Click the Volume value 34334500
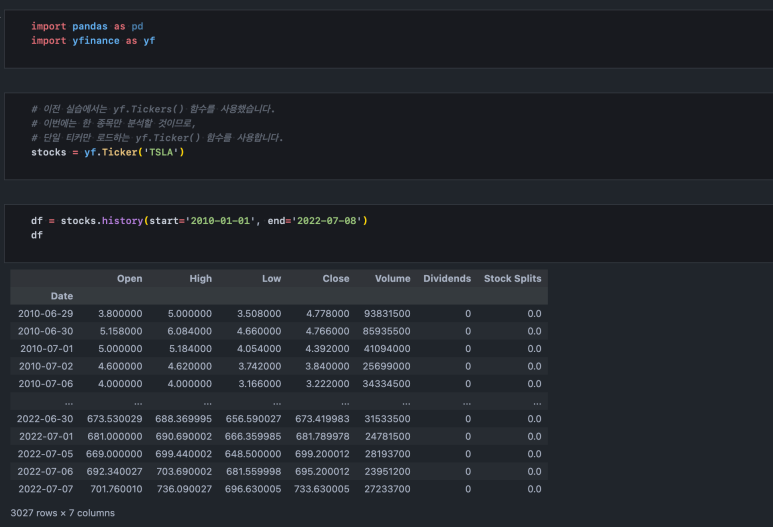This screenshot has height=527, width=773. [386, 384]
